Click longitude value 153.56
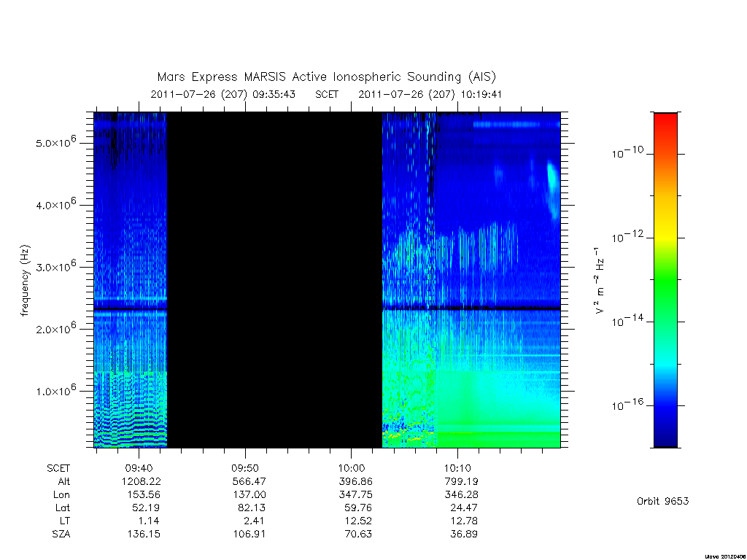The width and height of the screenshot is (747, 560). [x=144, y=495]
